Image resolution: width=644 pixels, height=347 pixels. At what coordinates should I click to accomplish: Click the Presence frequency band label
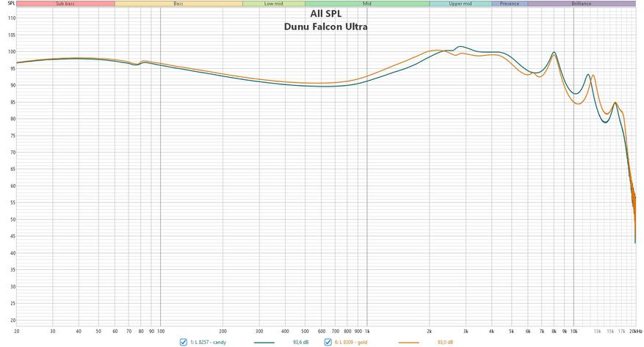point(510,4)
